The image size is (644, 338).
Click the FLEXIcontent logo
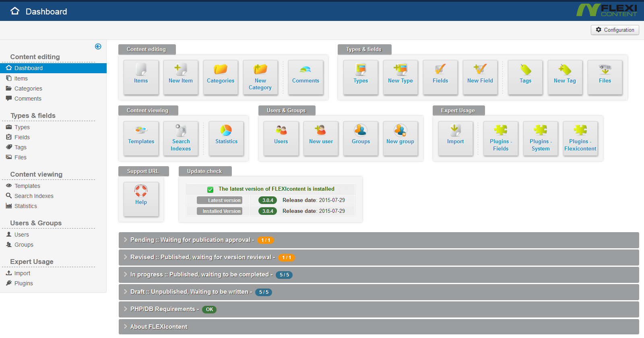coord(607,10)
